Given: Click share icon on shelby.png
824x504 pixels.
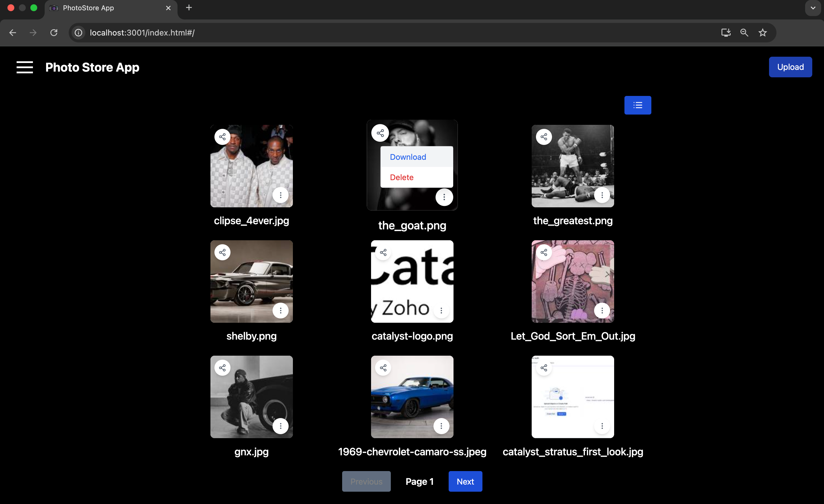Looking at the screenshot, I should [x=222, y=253].
